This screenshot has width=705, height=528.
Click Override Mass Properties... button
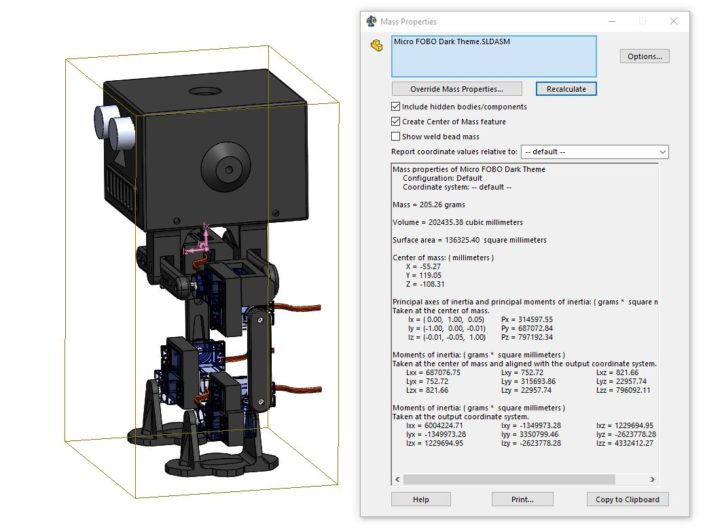click(x=457, y=89)
